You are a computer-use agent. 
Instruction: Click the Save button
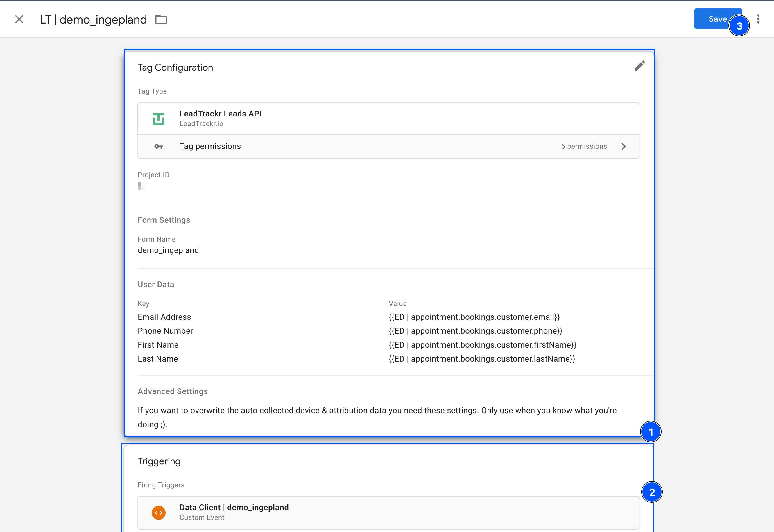(714, 19)
